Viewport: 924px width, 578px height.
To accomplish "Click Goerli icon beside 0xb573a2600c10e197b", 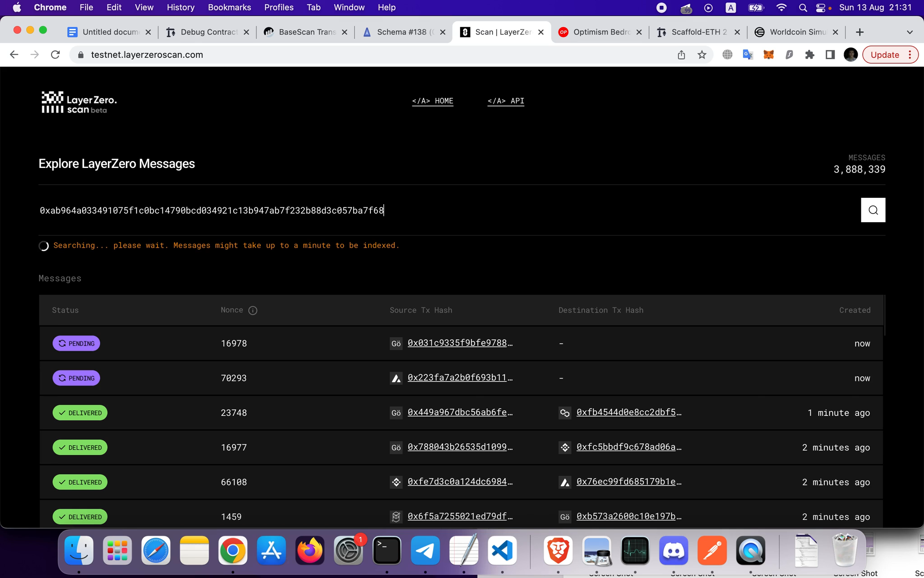I will (565, 517).
